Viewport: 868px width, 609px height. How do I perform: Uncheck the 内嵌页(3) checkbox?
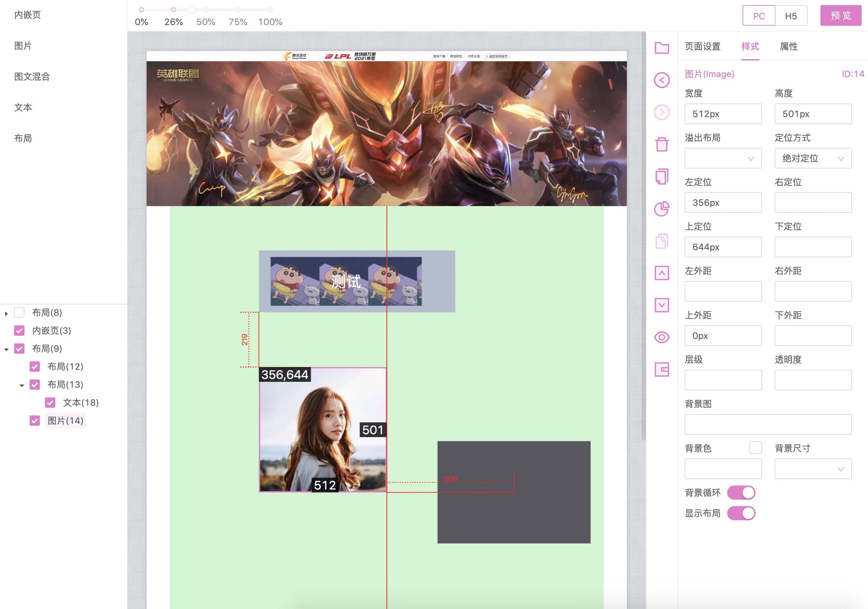pyautogui.click(x=19, y=331)
